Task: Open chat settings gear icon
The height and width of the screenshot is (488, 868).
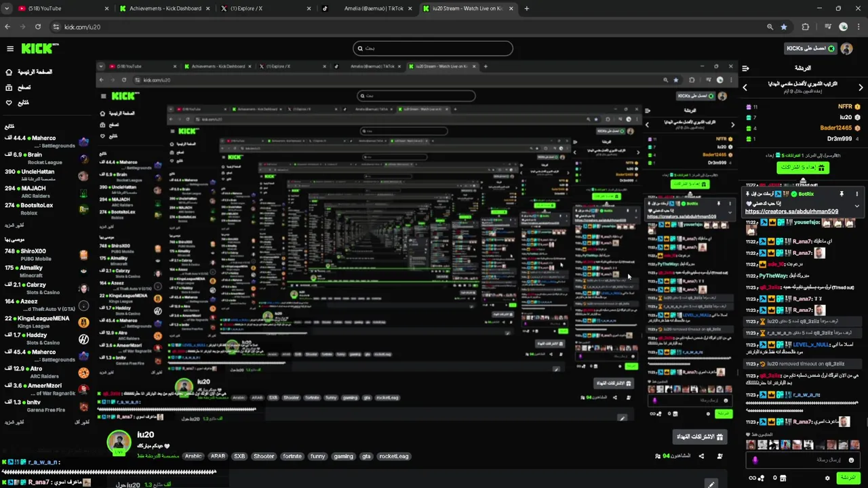Action: (827, 478)
